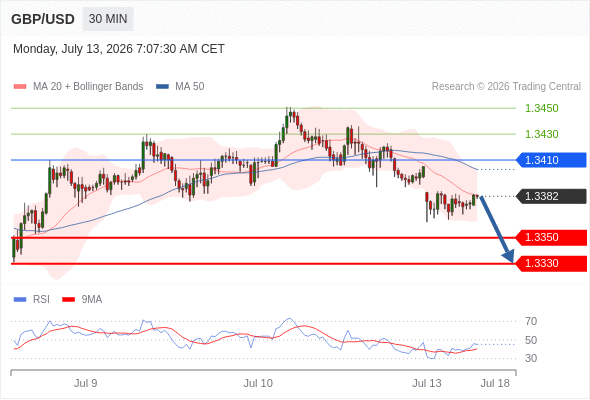The width and height of the screenshot is (590, 400).
Task: Click the 1.3350 red support tag
Action: tap(551, 237)
